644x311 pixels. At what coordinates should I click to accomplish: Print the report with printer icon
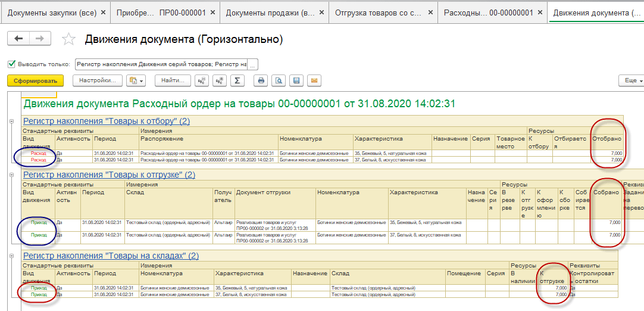click(x=261, y=80)
